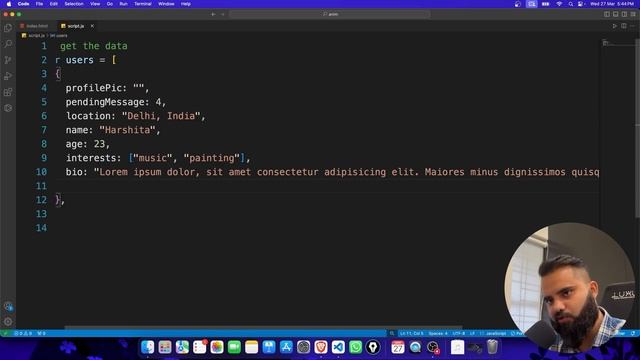Viewport: 640px width, 360px height.
Task: Go back with the navigation arrow
Action: [213, 14]
